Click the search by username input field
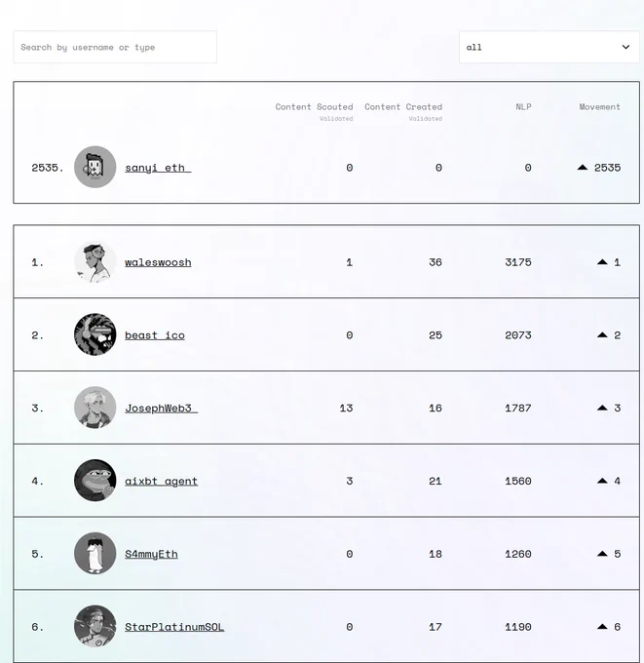 click(115, 47)
